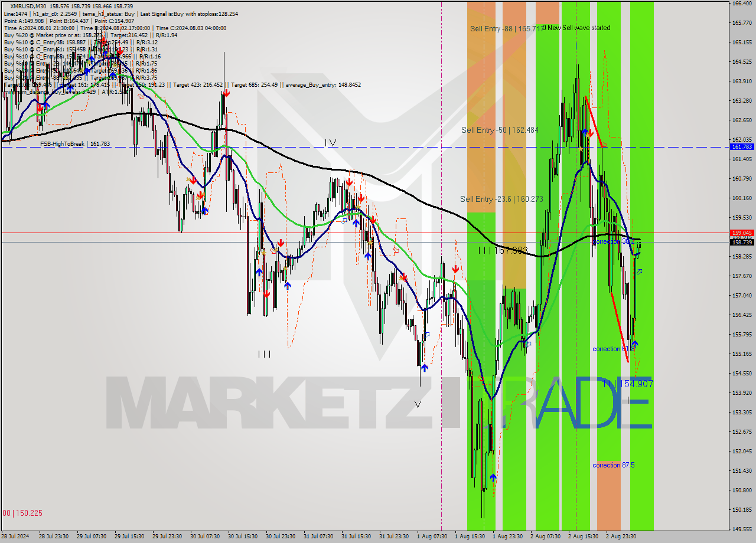This screenshot has height=543, width=756.
Task: Click the red 159.045 price tag on axis
Action: pyautogui.click(x=742, y=233)
